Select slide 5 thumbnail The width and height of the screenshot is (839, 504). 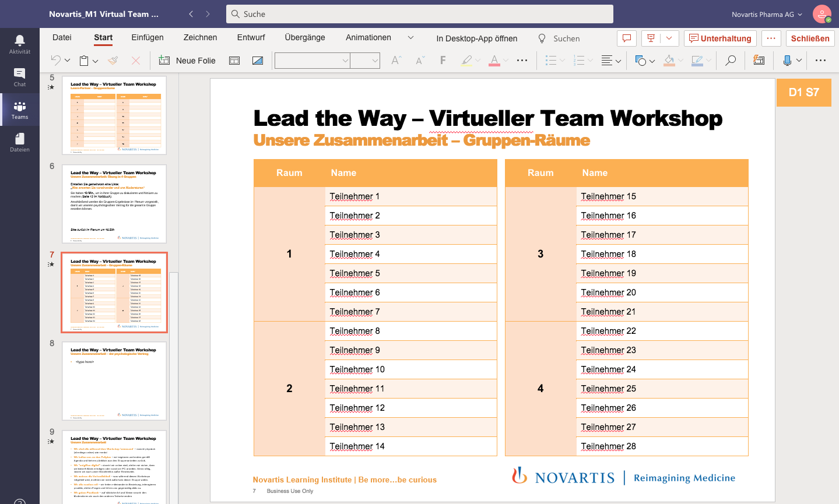(114, 115)
